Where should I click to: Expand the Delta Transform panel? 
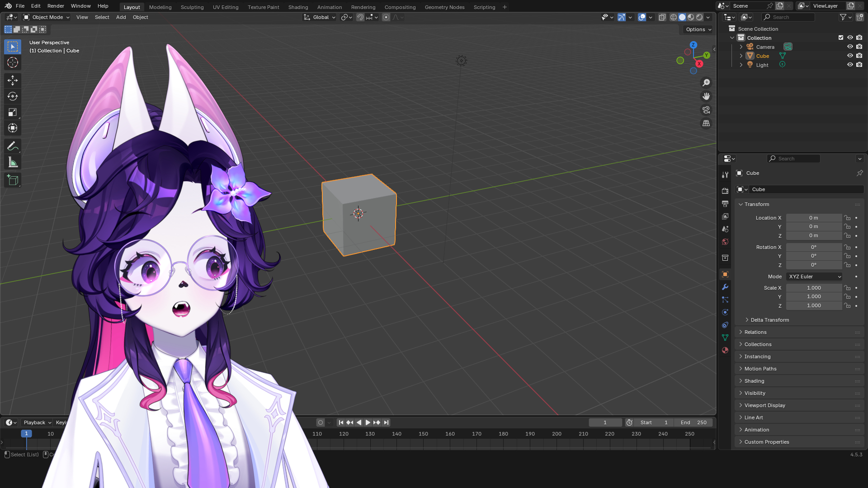[769, 320]
